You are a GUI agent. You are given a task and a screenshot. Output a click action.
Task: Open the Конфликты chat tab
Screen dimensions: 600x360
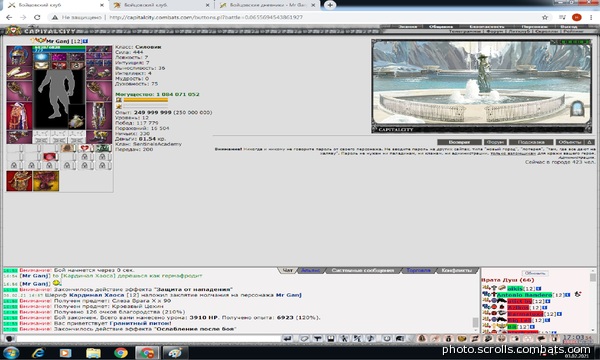(457, 270)
